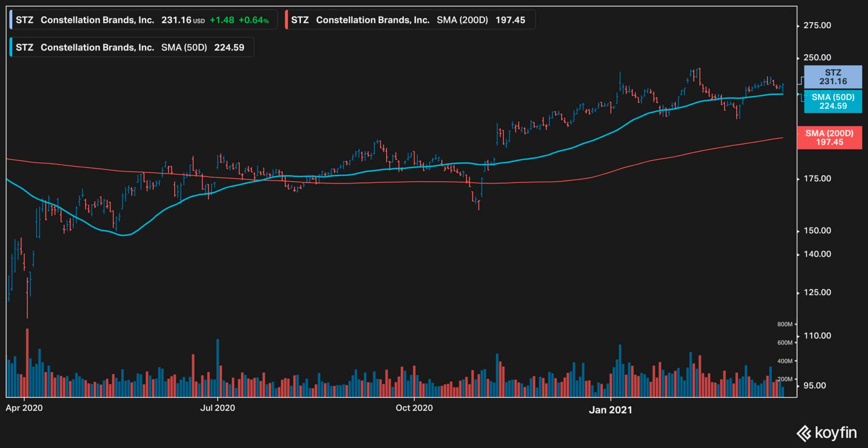Click the cyan SMA 50D legend color bar
Image resolution: width=868 pixels, height=448 pixels.
coord(11,47)
